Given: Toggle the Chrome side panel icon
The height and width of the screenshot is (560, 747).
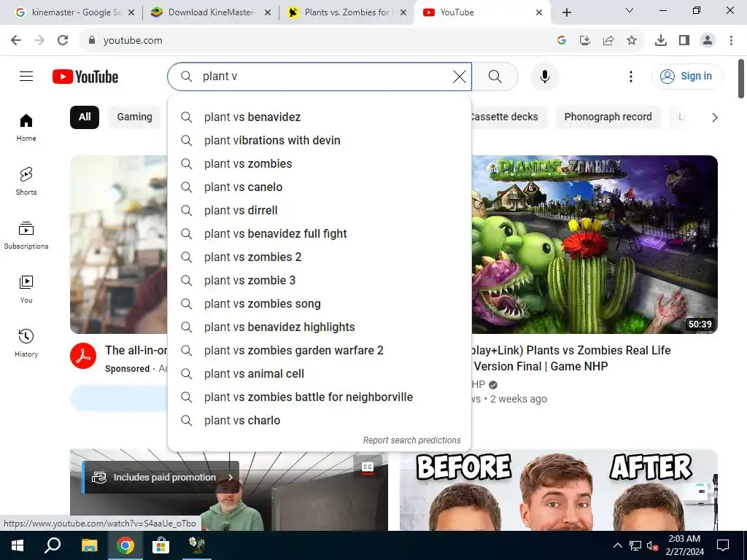Looking at the screenshot, I should [684, 41].
